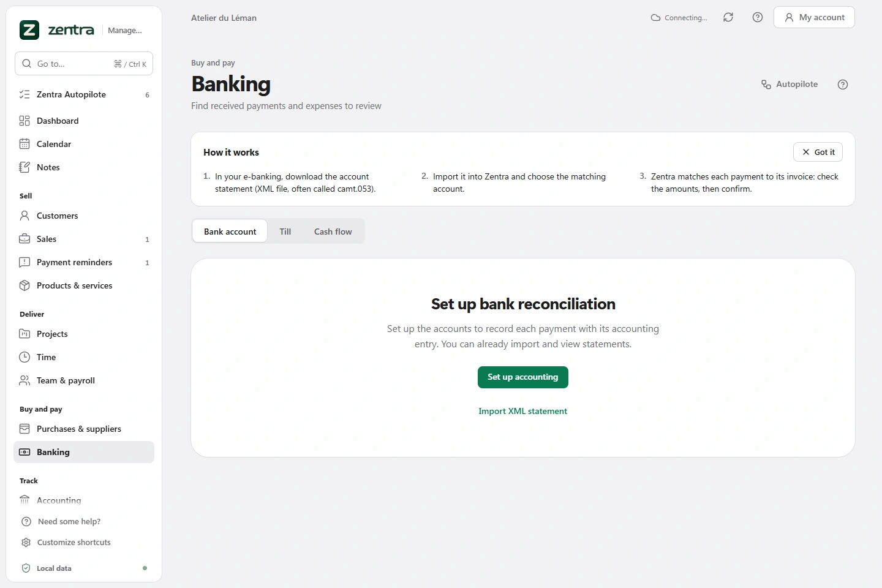Open Zentra Autopilote in the sidebar
Screen dimensions: 882x588
point(84,94)
